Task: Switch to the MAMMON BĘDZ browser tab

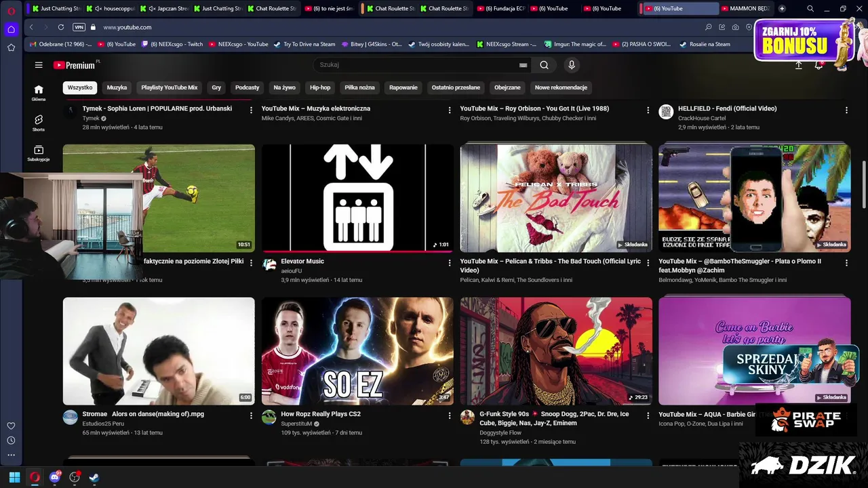Action: (745, 9)
